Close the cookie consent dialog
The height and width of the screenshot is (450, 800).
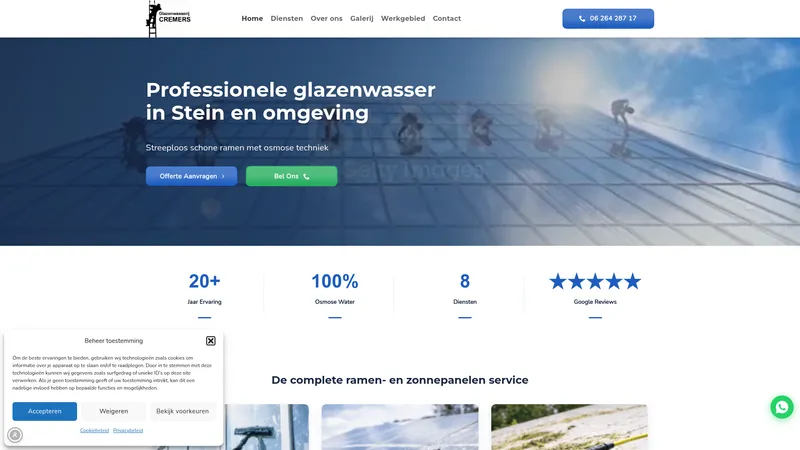(211, 341)
